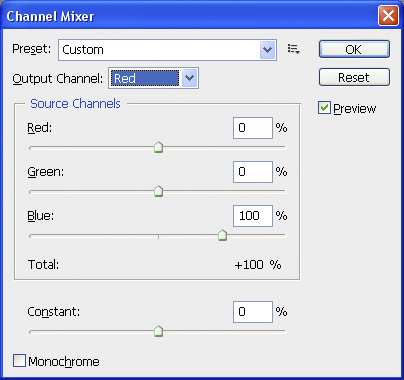The image size is (404, 380).
Task: Focus the Red percentage input field
Action: coord(253,128)
